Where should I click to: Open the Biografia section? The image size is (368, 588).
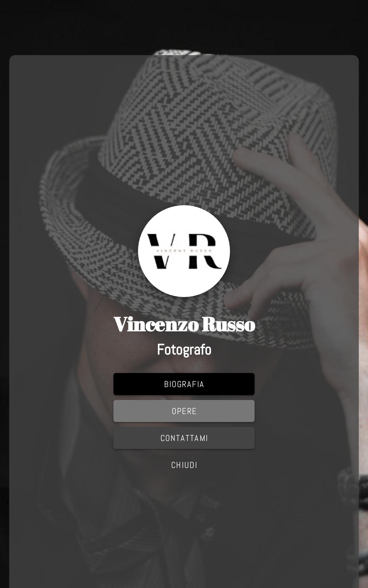point(184,384)
